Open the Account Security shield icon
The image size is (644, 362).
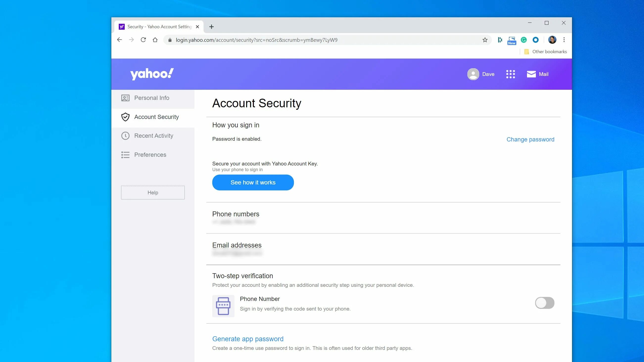[125, 117]
